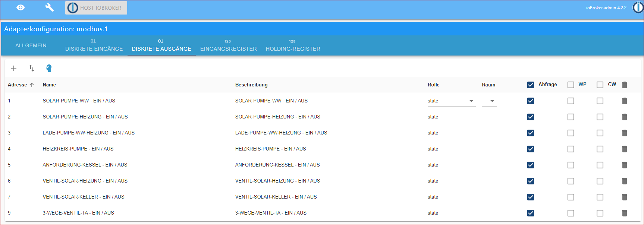Enable CW for 3-WEGE-VENTIL-TA row
This screenshot has width=644, height=225.
pos(600,213)
